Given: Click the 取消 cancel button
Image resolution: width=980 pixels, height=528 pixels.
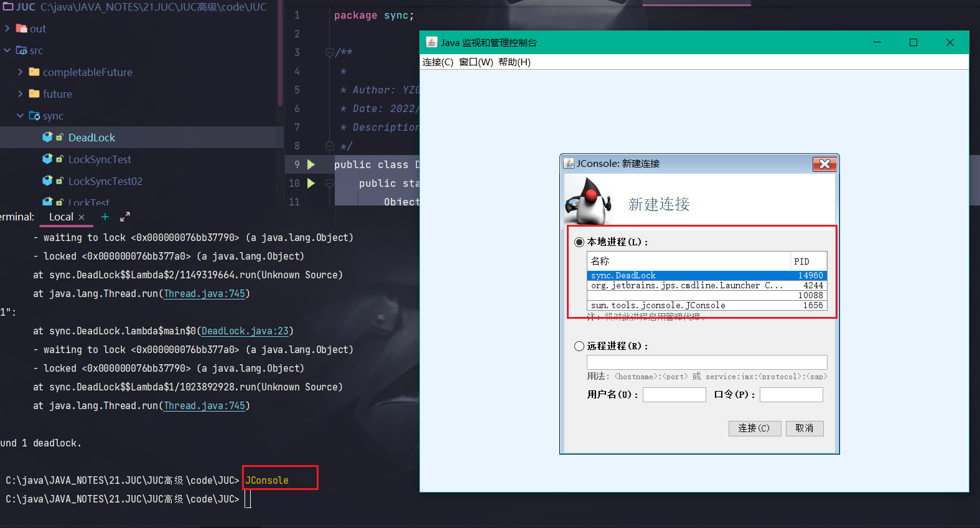Looking at the screenshot, I should click(x=805, y=428).
